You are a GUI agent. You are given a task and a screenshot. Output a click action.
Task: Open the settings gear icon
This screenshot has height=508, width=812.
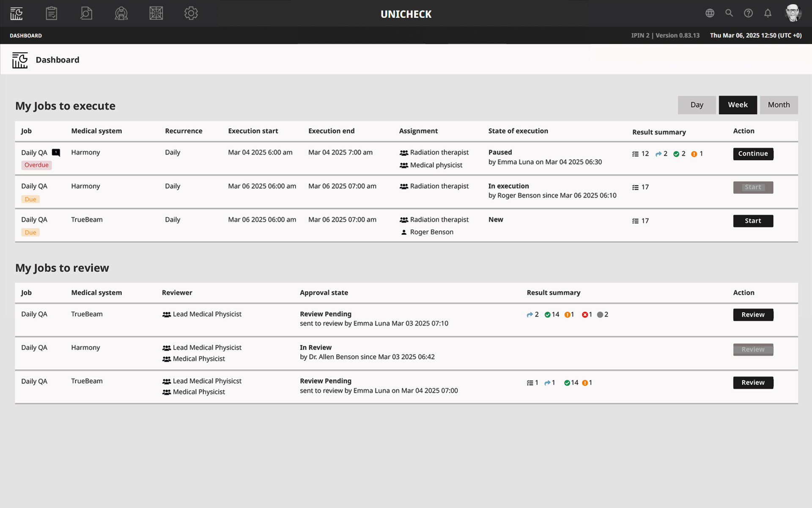[191, 14]
